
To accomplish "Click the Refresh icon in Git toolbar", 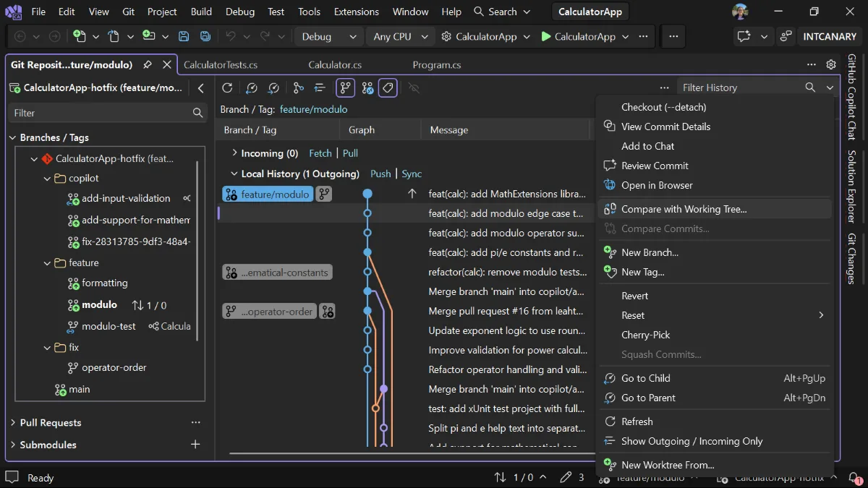I will pos(227,87).
